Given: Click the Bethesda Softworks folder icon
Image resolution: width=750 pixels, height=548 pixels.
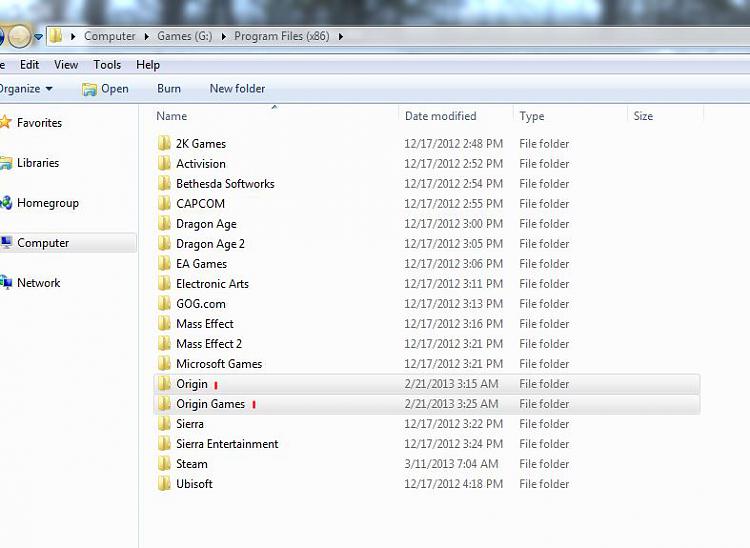Looking at the screenshot, I should [x=164, y=184].
